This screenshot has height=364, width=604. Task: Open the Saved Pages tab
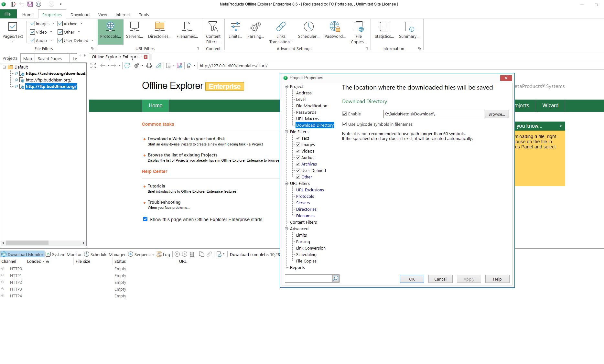point(49,59)
